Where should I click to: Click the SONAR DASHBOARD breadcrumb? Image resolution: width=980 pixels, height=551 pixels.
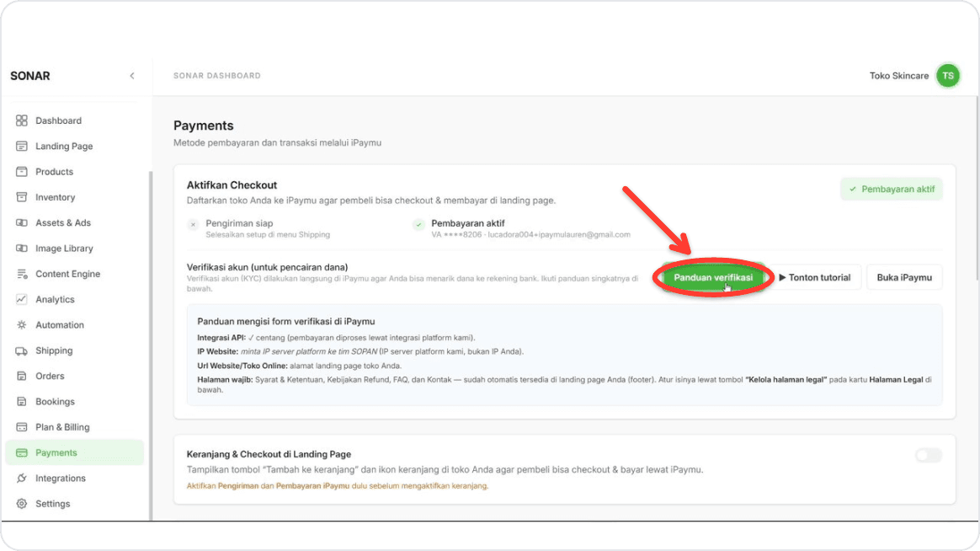(x=217, y=76)
